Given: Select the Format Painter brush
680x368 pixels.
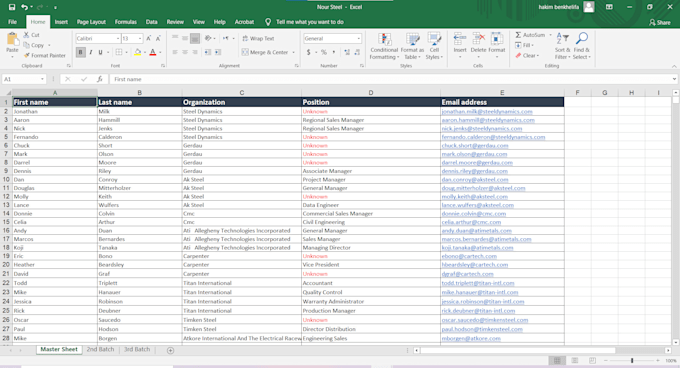Looking at the screenshot, I should point(27,55).
